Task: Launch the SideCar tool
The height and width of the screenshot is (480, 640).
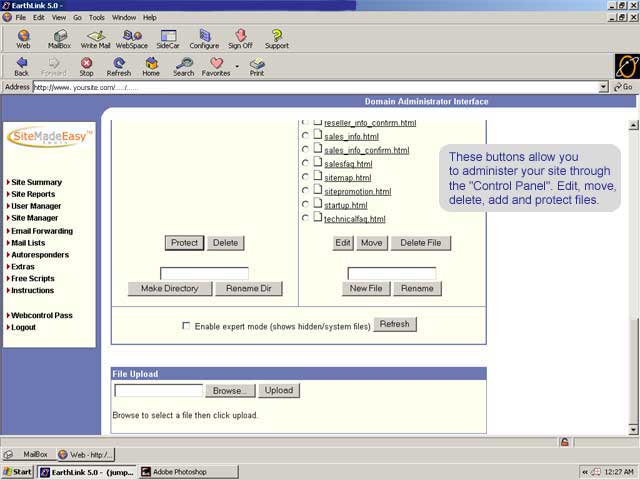Action: pos(168,38)
